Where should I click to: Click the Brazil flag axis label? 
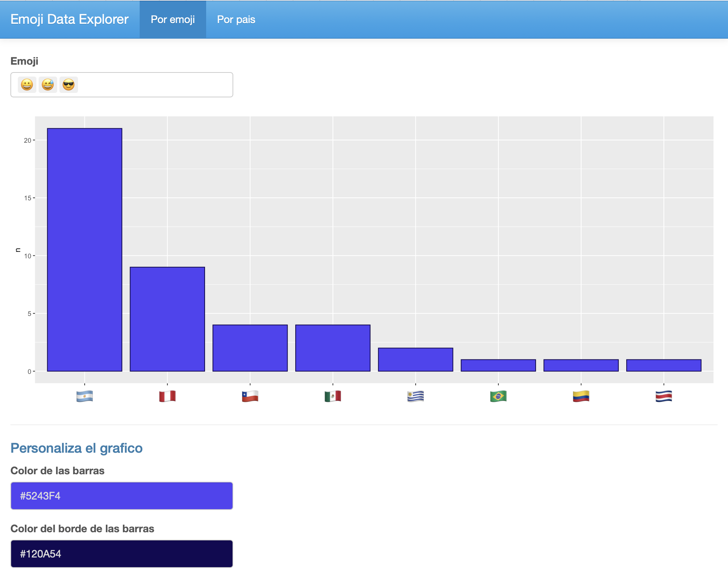coord(498,396)
